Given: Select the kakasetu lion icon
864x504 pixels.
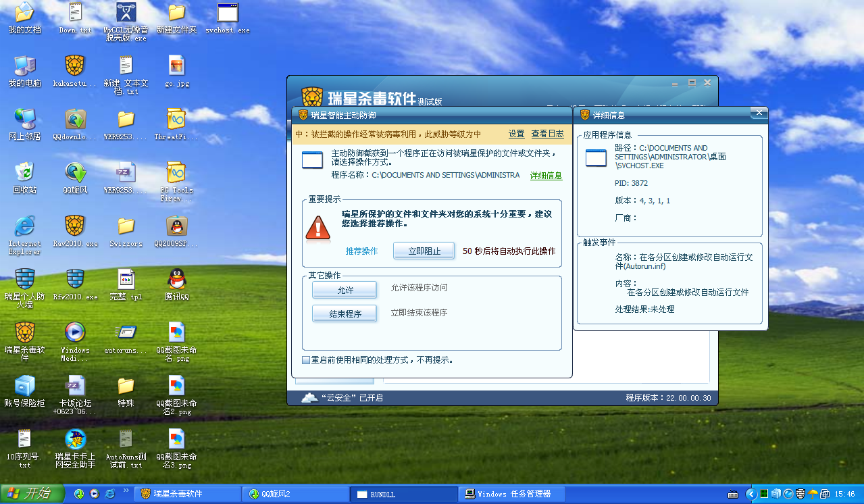Looking at the screenshot, I should pyautogui.click(x=75, y=71).
